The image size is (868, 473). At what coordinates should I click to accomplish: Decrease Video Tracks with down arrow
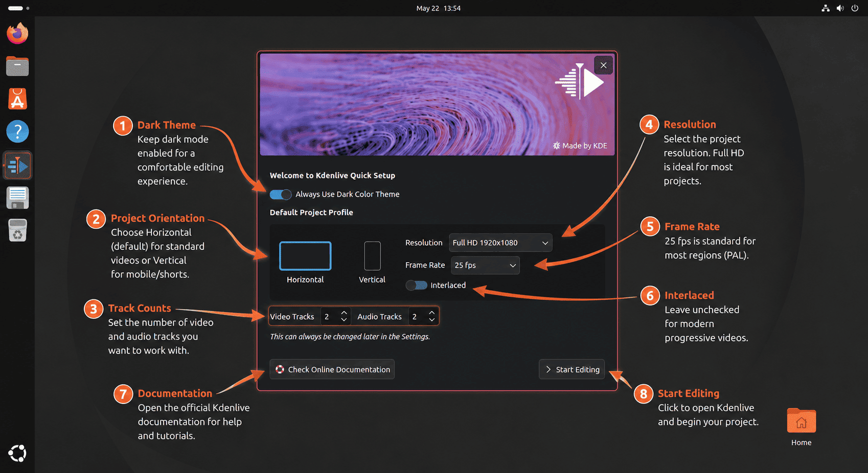tap(344, 320)
